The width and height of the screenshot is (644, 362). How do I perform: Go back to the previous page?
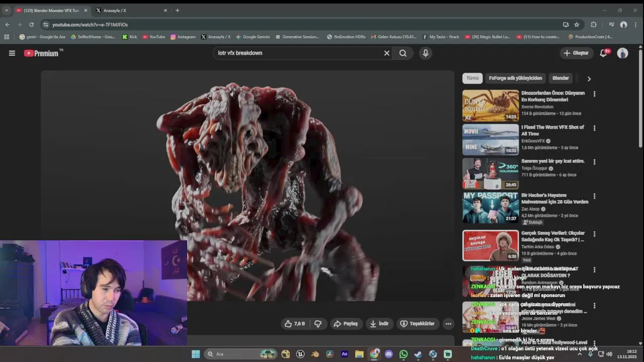click(x=7, y=25)
